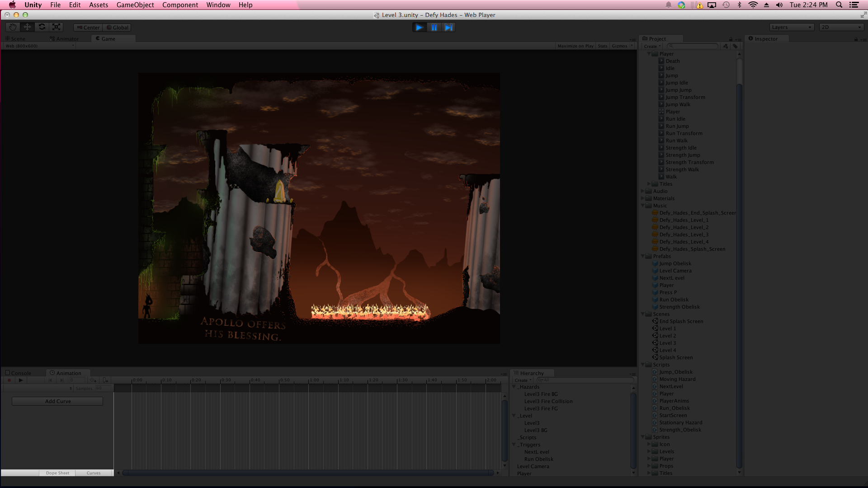Click the Add Curve button
868x488 pixels.
coord(57,401)
